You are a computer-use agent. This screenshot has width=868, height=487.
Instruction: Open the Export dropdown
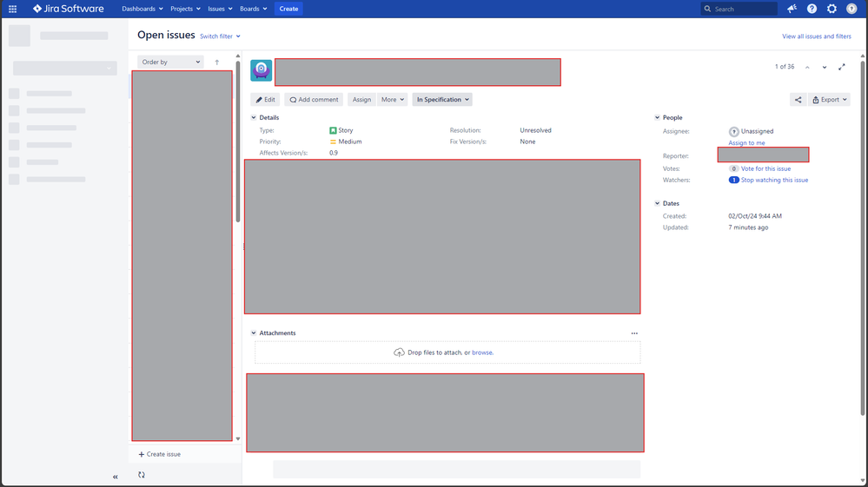click(830, 100)
